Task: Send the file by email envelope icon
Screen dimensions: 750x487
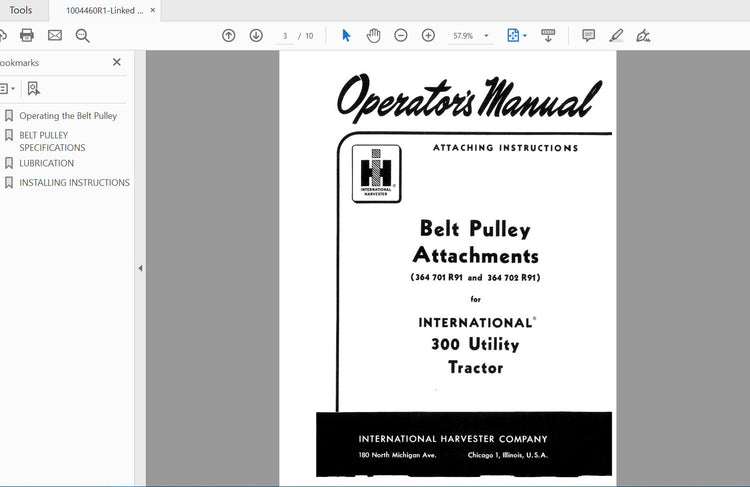Action: pos(55,35)
